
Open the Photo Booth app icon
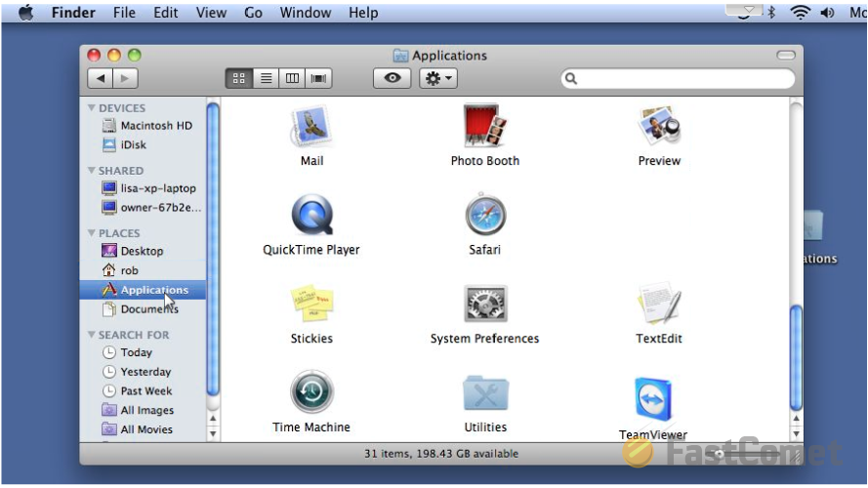point(485,126)
